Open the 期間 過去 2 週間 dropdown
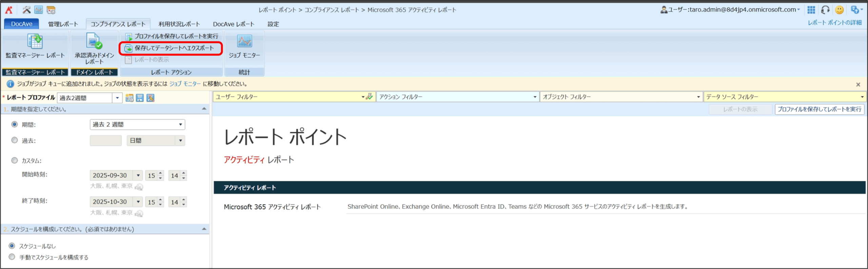Screen dimensions: 868x269 pyautogui.click(x=137, y=125)
